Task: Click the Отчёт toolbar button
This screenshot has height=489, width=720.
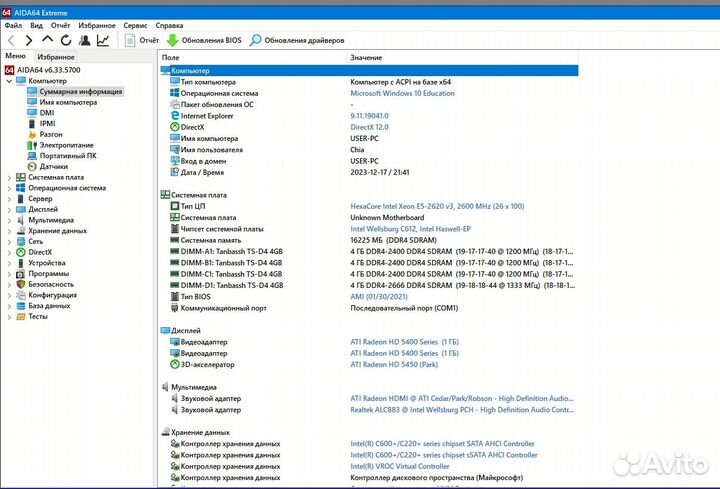Action: pyautogui.click(x=141, y=40)
